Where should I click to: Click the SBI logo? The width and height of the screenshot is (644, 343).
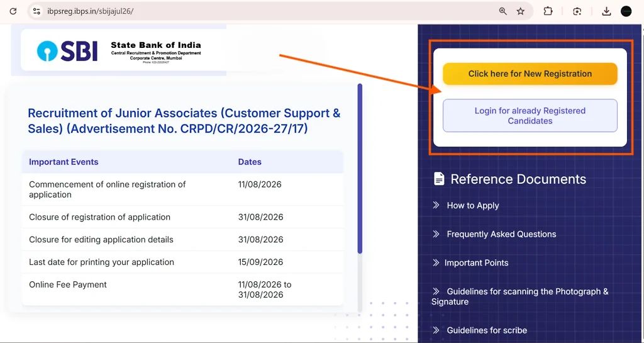[x=67, y=52]
